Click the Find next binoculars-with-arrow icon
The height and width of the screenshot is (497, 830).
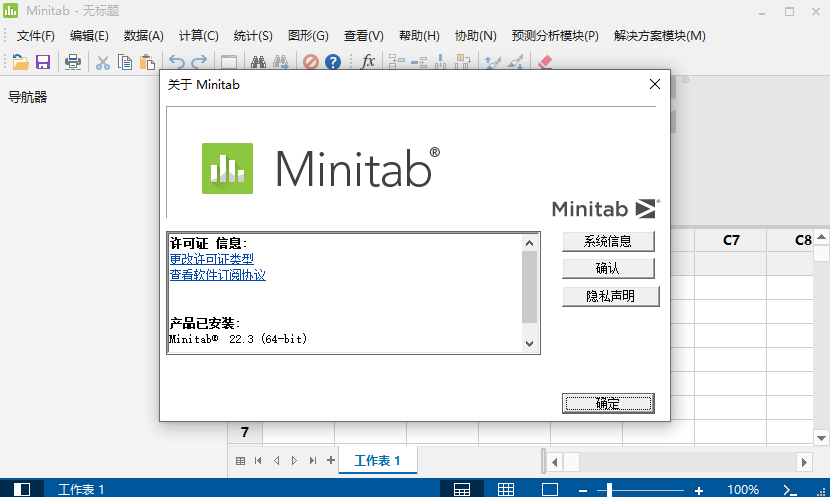(x=281, y=62)
